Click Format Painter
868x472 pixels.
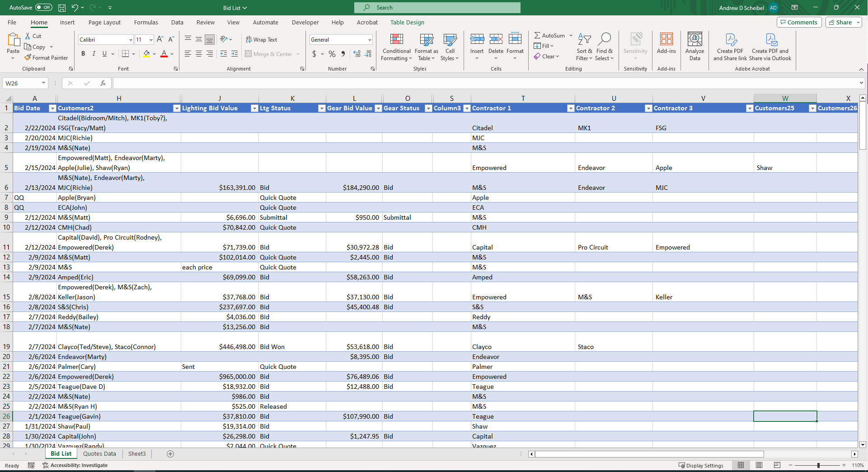click(46, 57)
